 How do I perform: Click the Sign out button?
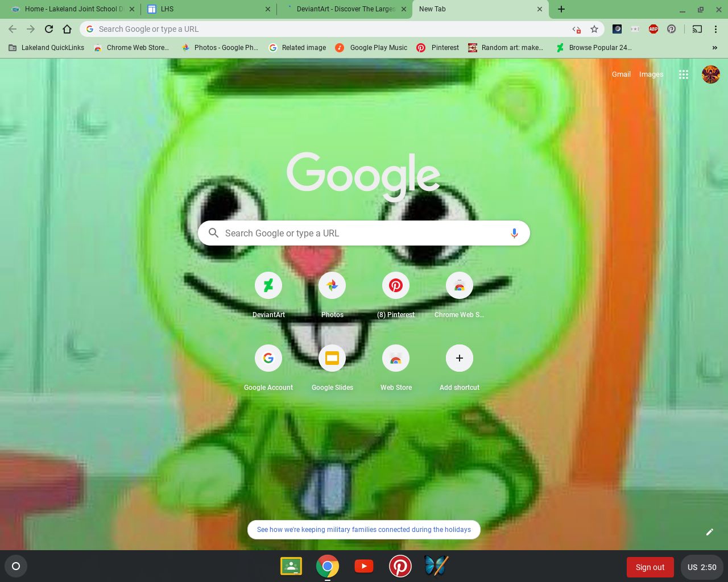pyautogui.click(x=650, y=567)
